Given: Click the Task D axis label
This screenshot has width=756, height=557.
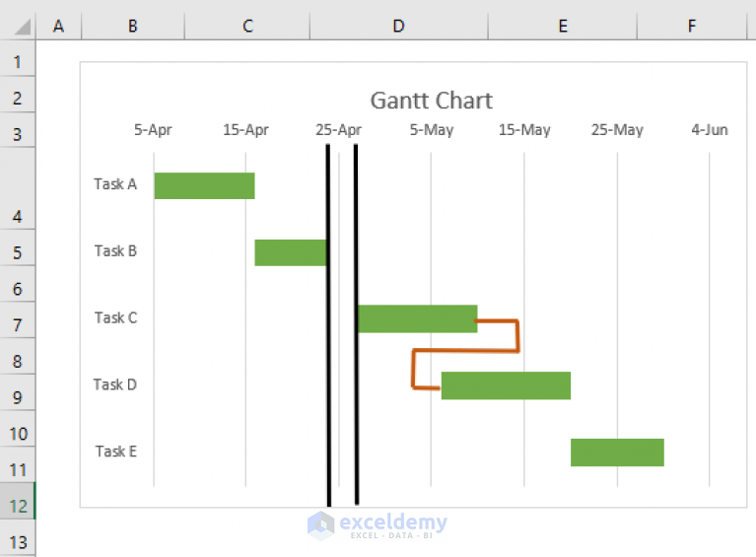Looking at the screenshot, I should pyautogui.click(x=115, y=384).
